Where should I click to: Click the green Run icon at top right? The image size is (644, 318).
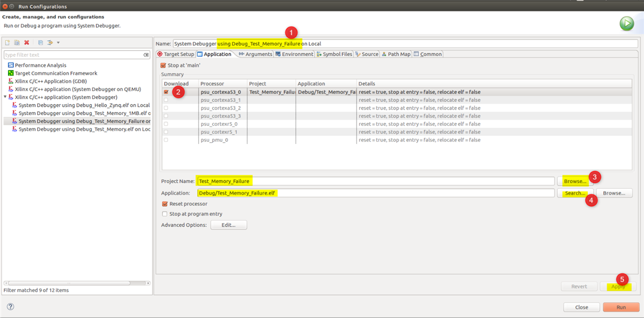[627, 23]
